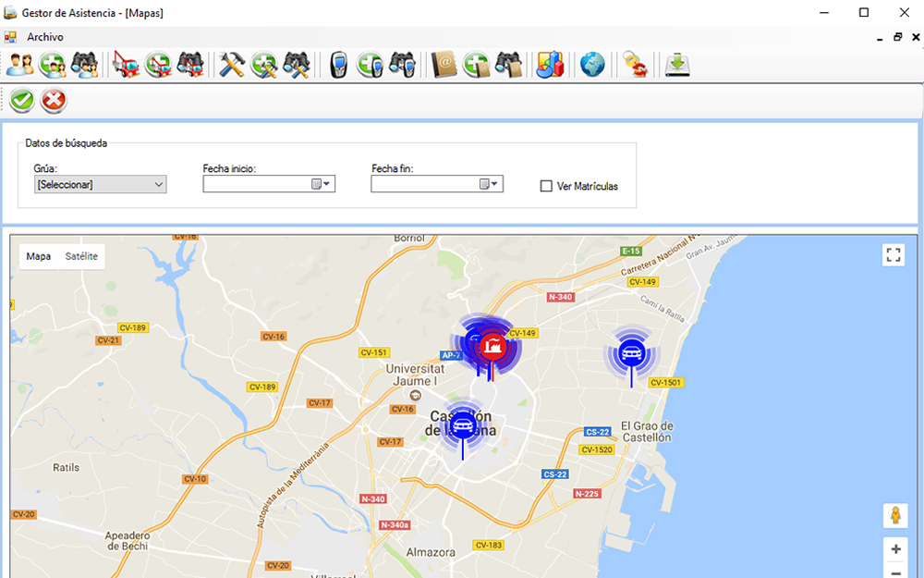Image resolution: width=924 pixels, height=578 pixels.
Task: Open the address book icon
Action: tap(444, 65)
